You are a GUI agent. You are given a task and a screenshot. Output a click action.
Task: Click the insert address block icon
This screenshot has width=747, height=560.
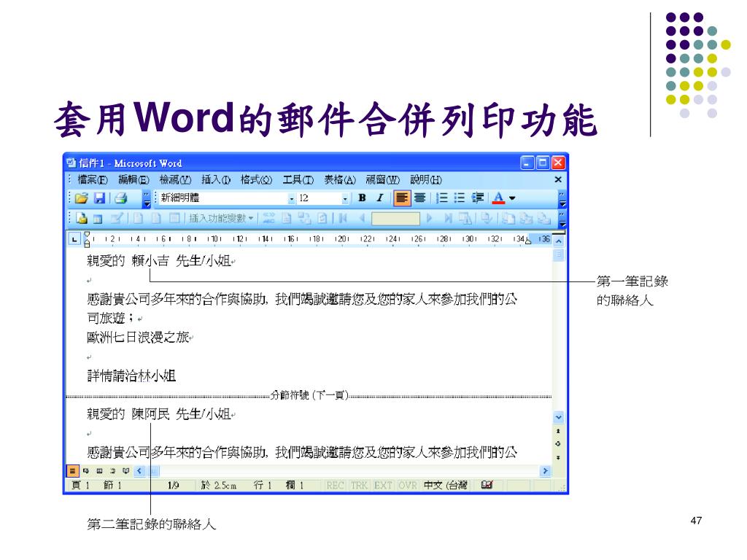[138, 218]
